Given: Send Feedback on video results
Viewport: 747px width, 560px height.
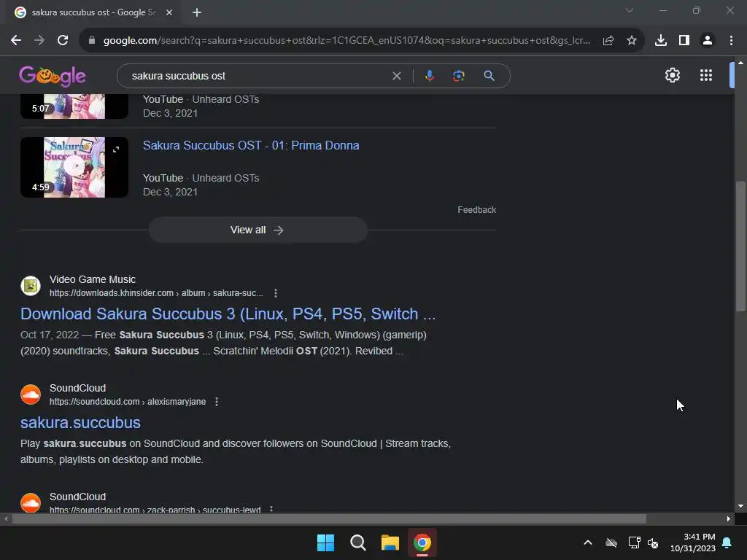Looking at the screenshot, I should tap(476, 210).
